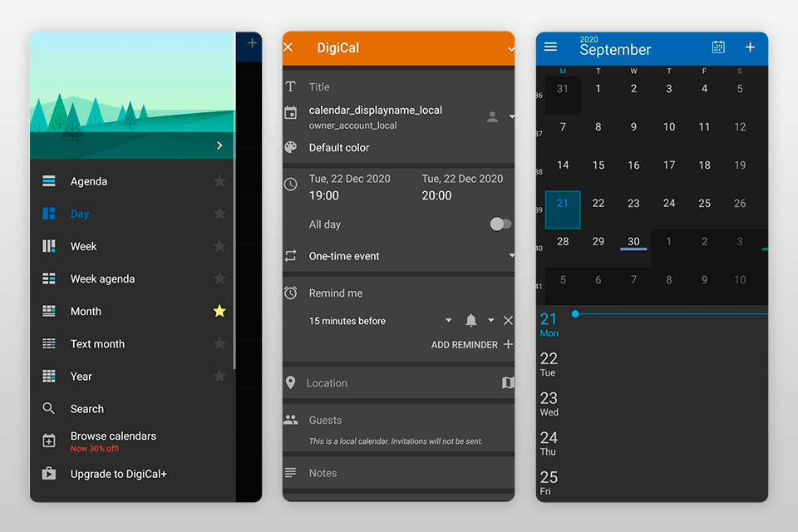Open the navigation menu with the hamburger icon
Image resolution: width=798 pixels, height=532 pixels.
(550, 47)
